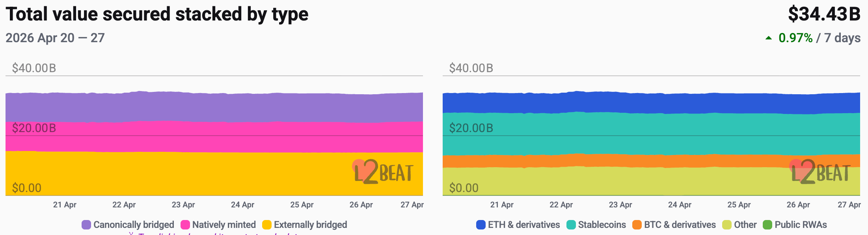Click the purple Canonically bridged legend swatch
Image resolution: width=868 pixels, height=235 pixels.
(86, 225)
